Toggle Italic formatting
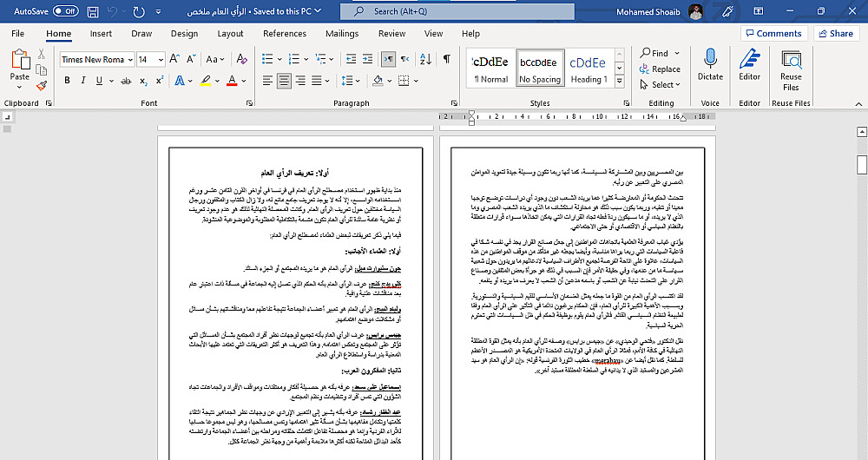This screenshot has height=460, width=868. [83, 81]
